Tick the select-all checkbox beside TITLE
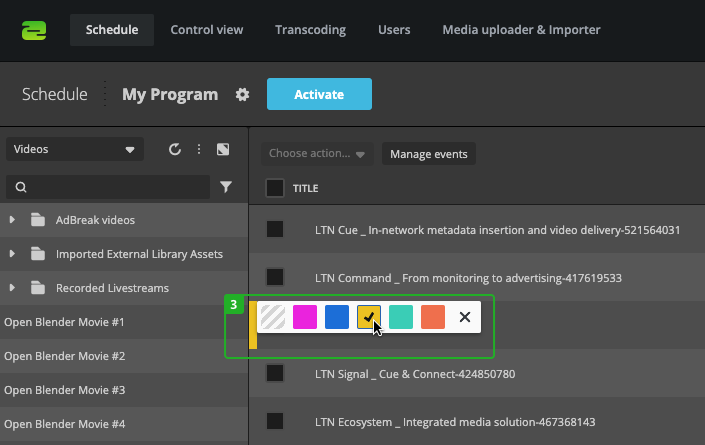The width and height of the screenshot is (705, 445). pyautogui.click(x=275, y=188)
